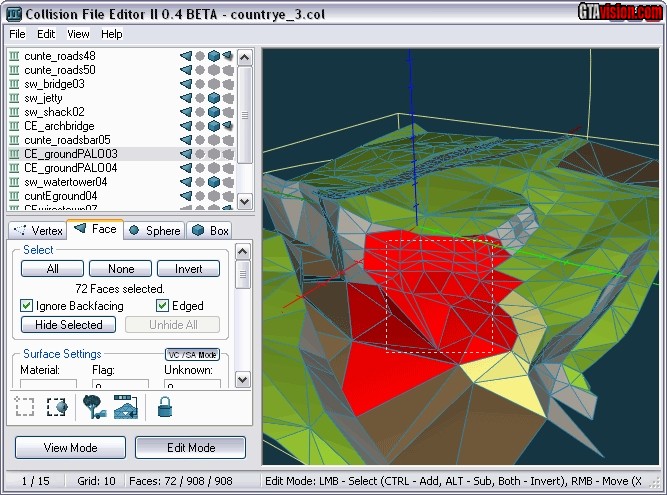The width and height of the screenshot is (667, 495).
Task: Click the Flag input field
Action: coord(120,384)
